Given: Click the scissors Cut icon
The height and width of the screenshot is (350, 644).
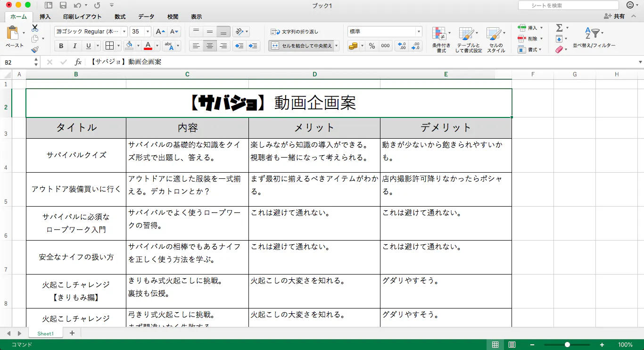Looking at the screenshot, I should point(35,28).
